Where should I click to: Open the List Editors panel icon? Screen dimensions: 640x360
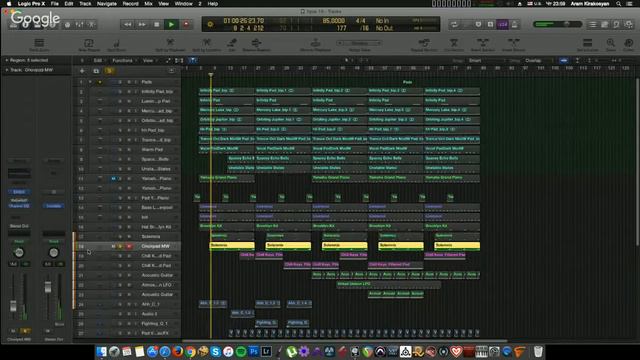pos(593,24)
